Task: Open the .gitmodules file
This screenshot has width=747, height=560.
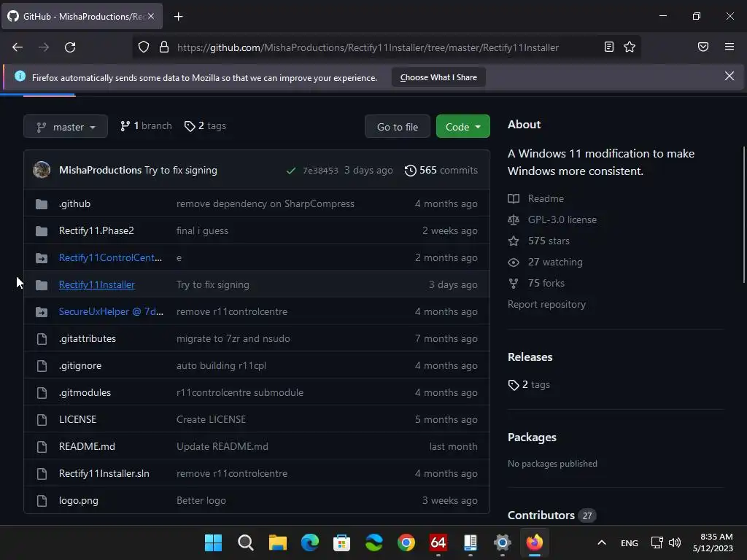Action: (x=85, y=392)
